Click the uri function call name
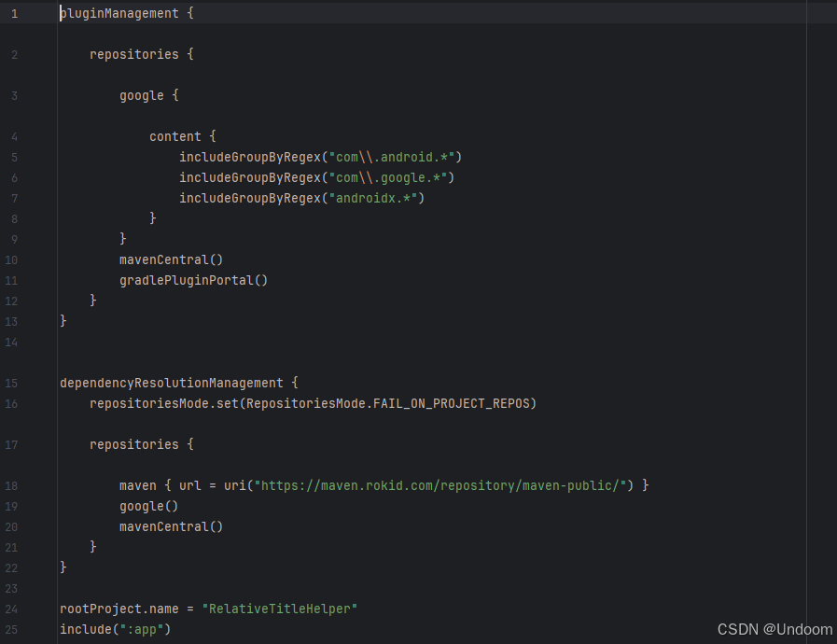The image size is (837, 644). 235,486
